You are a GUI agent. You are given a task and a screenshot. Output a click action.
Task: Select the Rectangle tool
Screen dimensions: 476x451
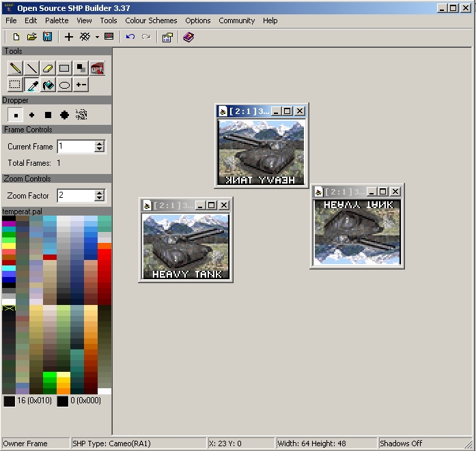click(64, 68)
